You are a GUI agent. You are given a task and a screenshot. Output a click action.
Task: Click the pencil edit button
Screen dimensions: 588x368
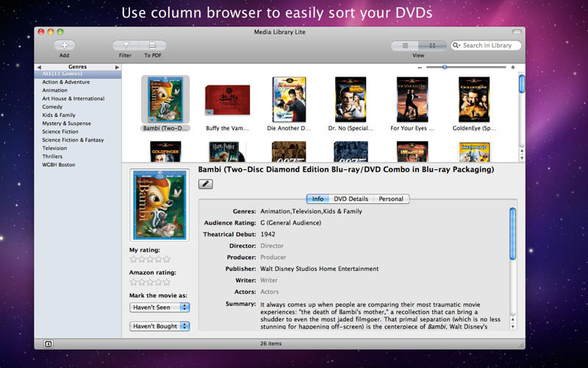206,184
